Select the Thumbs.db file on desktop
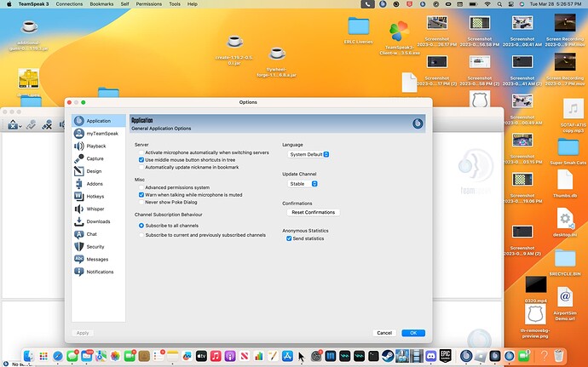Screen dimensions: 588x367 [565, 184]
